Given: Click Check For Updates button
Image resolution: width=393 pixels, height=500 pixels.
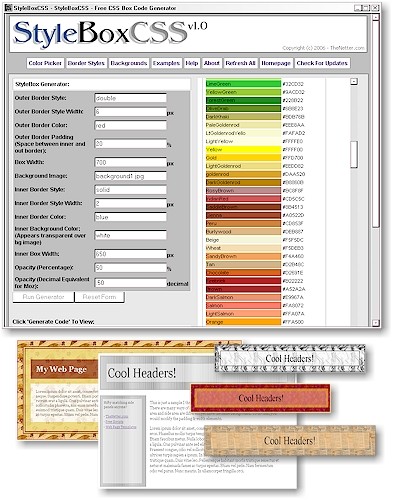Looking at the screenshot, I should pyautogui.click(x=322, y=63).
